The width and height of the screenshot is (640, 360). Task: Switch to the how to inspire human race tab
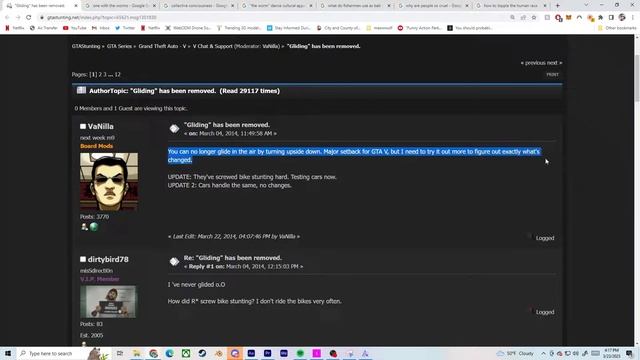coord(511,6)
